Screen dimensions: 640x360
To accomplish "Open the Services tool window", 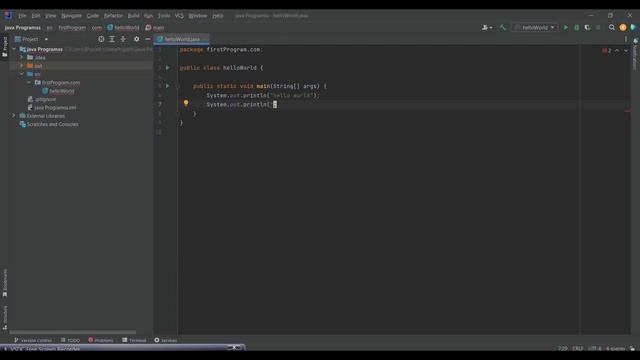I will (166, 340).
